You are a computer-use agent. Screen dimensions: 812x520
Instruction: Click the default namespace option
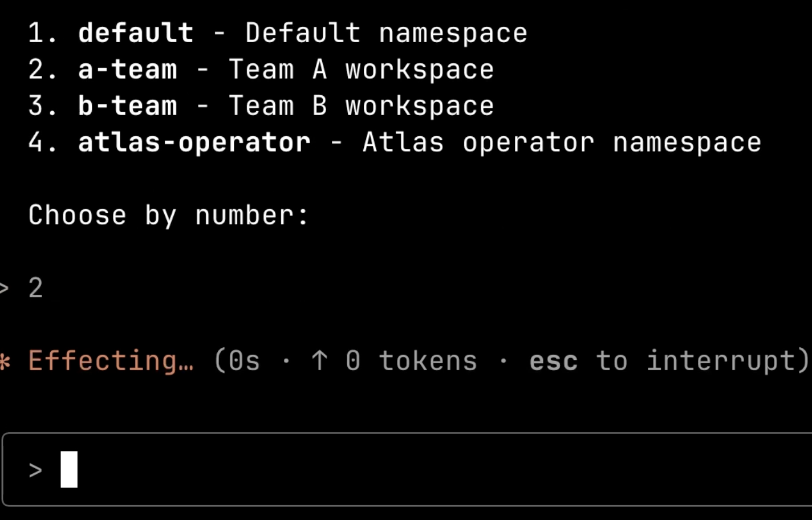pyautogui.click(x=278, y=33)
